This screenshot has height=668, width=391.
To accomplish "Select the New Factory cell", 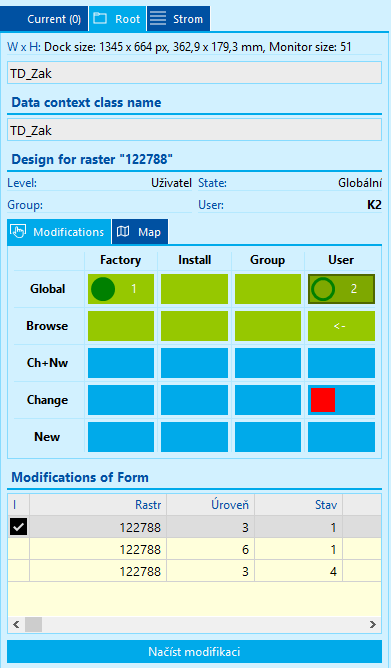I will (121, 437).
